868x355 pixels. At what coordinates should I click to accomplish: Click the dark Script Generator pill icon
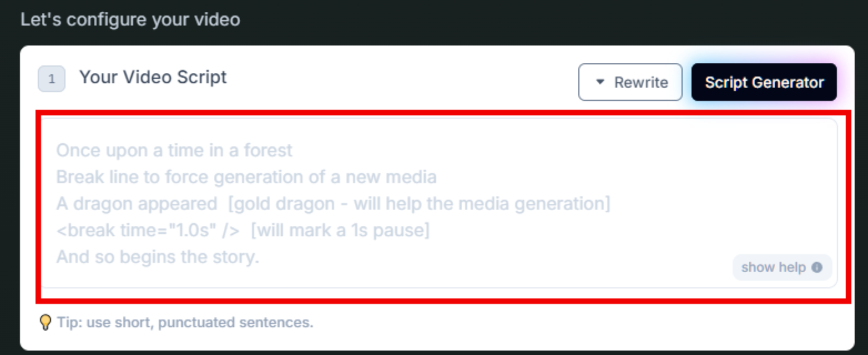(763, 82)
